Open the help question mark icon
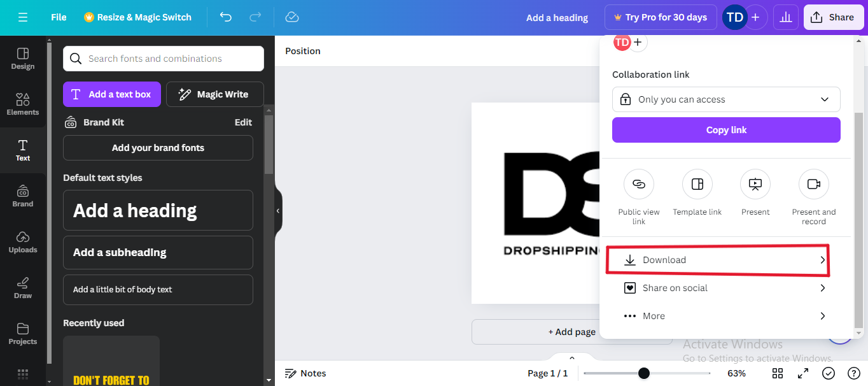Image resolution: width=868 pixels, height=386 pixels. click(854, 373)
